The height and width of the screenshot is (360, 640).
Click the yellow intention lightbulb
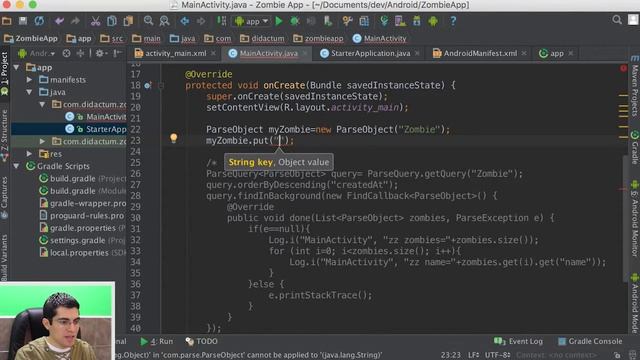pyautogui.click(x=174, y=138)
